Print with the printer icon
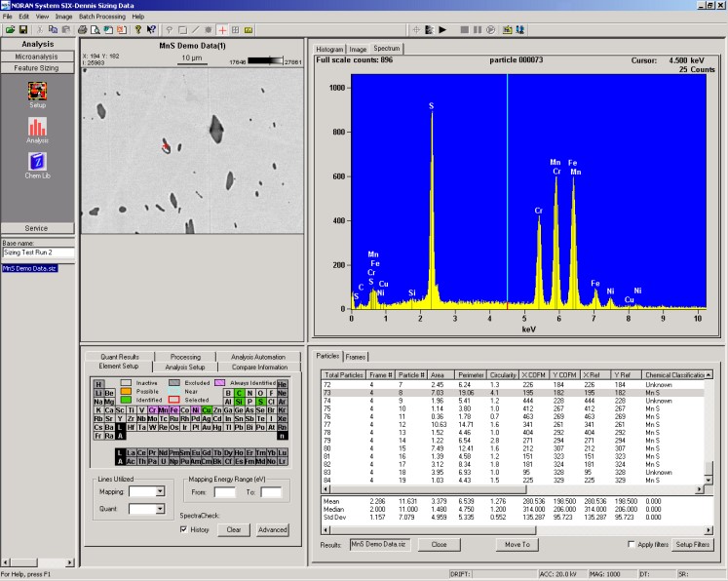This screenshot has width=728, height=581. click(x=83, y=29)
